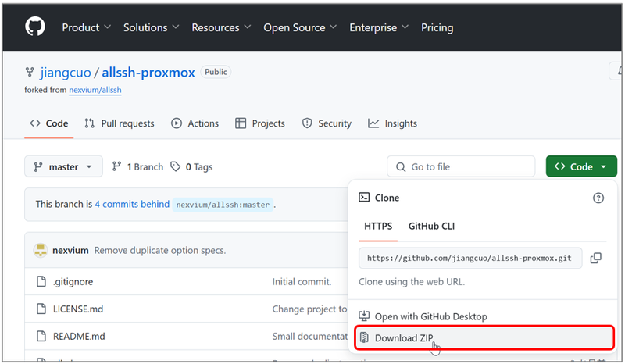Viewport: 625px width, 364px height.
Task: Click the Clone help question-mark icon
Action: (598, 198)
